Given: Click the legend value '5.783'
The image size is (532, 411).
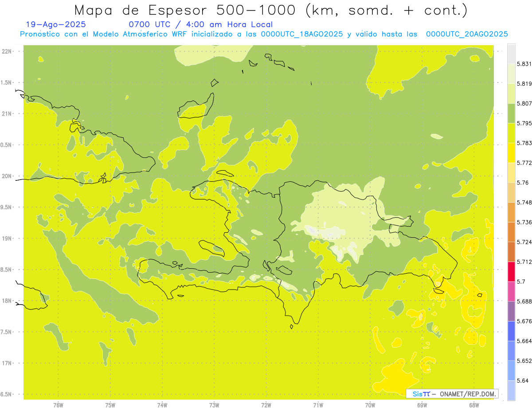Looking at the screenshot, I should pyautogui.click(x=524, y=143).
